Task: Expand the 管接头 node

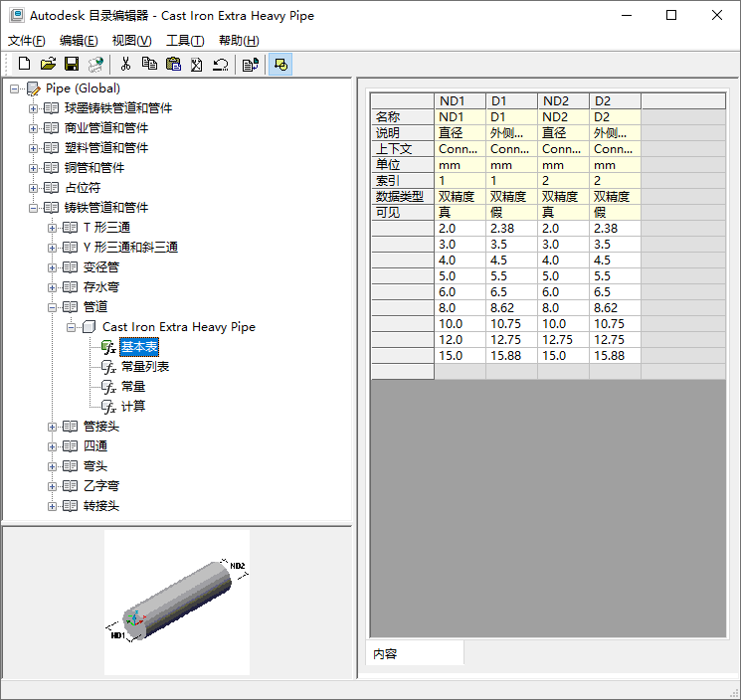Action: (x=52, y=427)
